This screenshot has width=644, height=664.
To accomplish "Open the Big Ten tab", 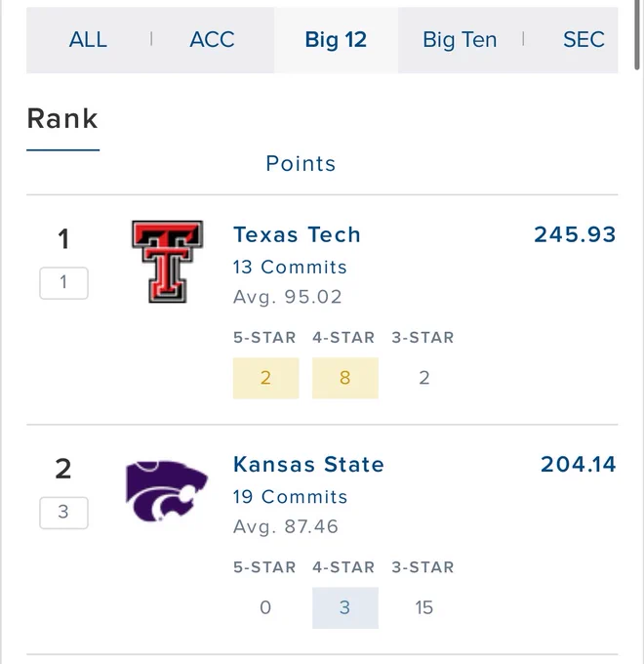I will 460,40.
